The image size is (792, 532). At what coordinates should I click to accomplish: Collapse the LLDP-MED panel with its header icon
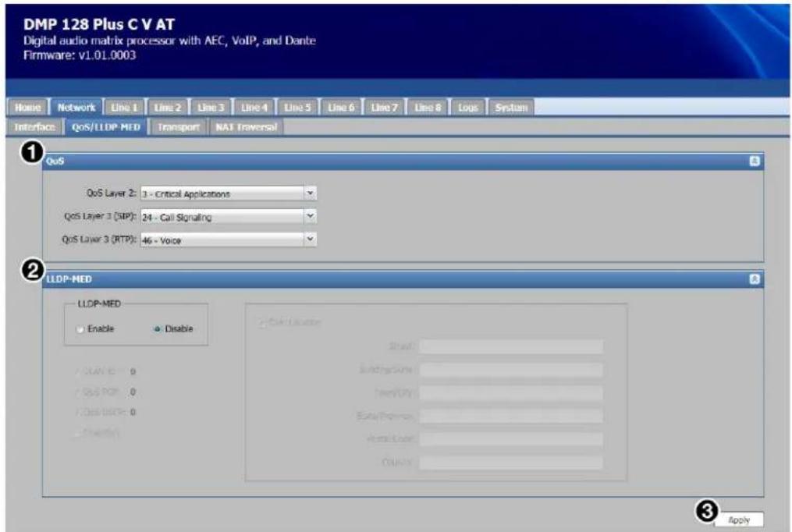tap(754, 279)
